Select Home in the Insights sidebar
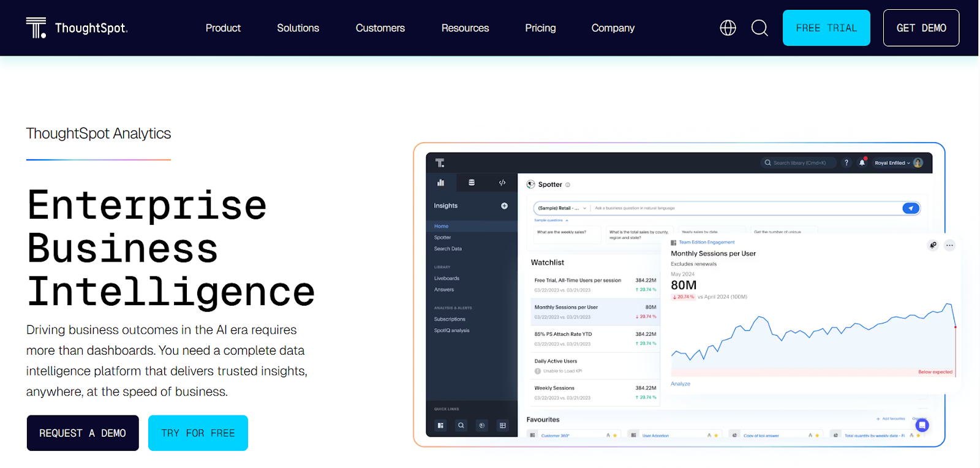The image size is (980, 468). coord(472,226)
